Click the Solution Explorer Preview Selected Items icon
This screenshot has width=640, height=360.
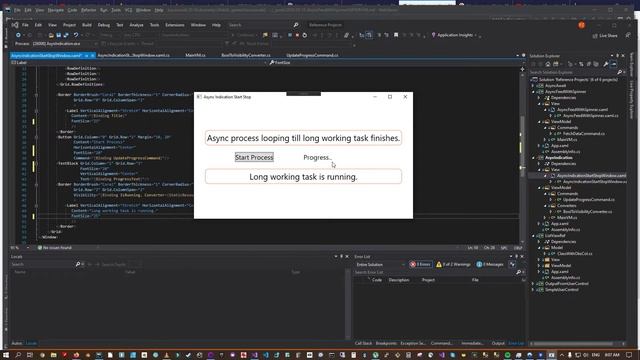click(x=613, y=64)
